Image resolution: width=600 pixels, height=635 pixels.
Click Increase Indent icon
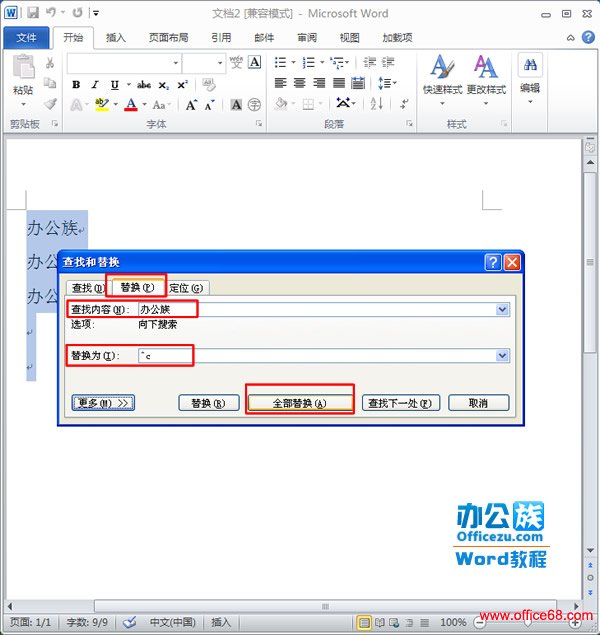click(388, 62)
